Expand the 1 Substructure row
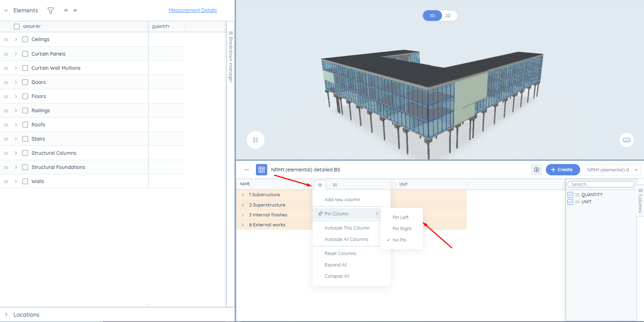The image size is (644, 322). tap(243, 195)
